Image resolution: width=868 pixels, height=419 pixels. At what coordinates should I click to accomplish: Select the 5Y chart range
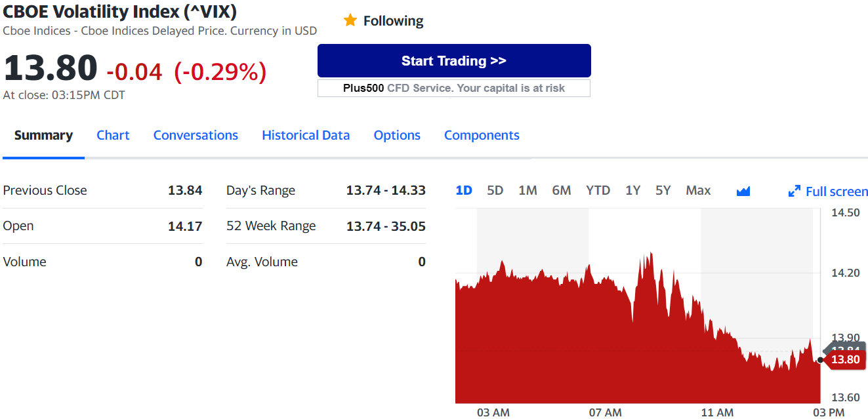click(x=663, y=190)
